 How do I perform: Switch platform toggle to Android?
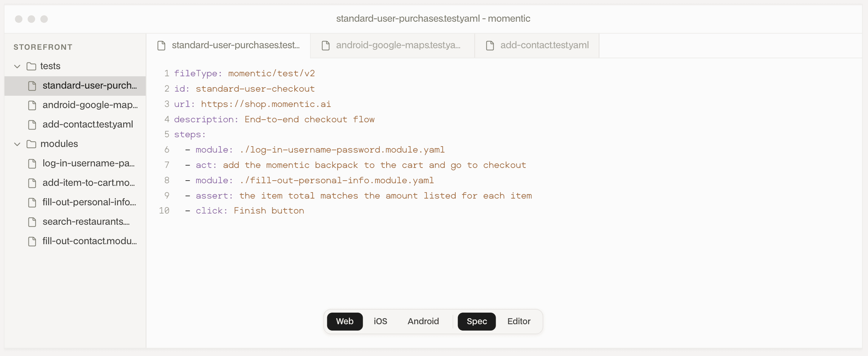[423, 321]
